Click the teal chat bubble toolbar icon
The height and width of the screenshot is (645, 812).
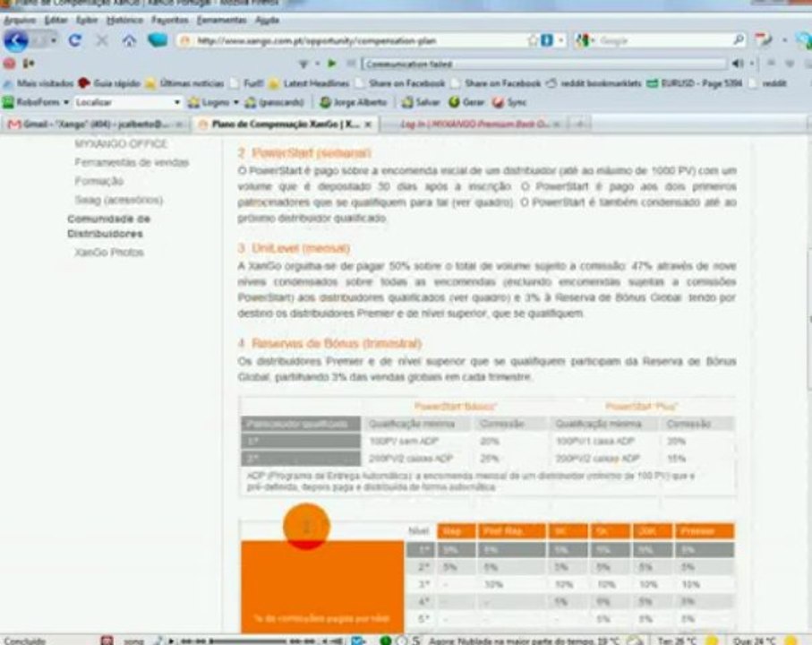click(158, 40)
